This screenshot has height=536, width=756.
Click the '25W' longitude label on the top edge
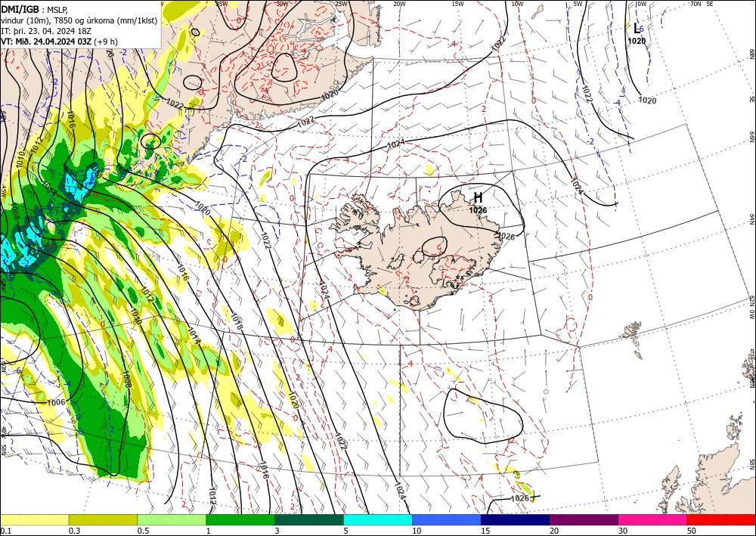click(x=342, y=4)
